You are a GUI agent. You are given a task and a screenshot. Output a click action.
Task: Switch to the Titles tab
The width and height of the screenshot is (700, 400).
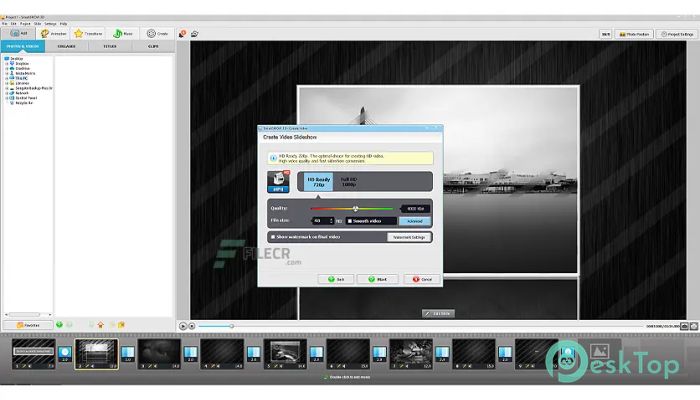[x=110, y=46]
